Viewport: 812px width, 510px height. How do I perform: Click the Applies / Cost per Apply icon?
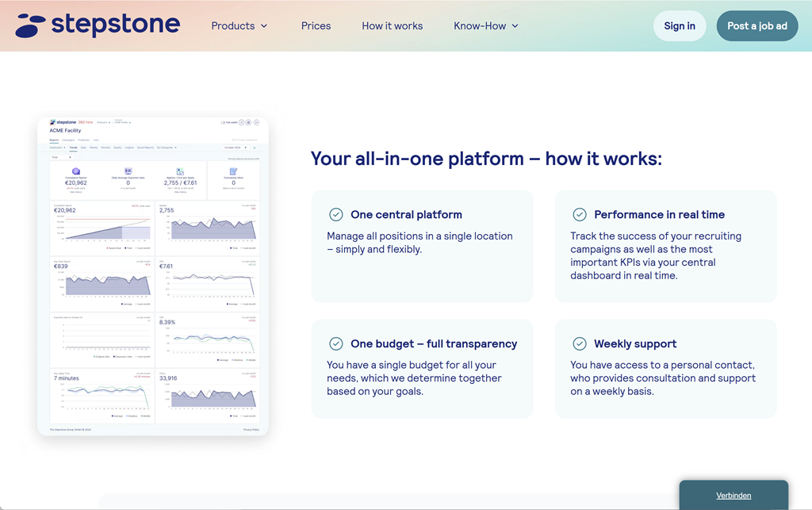point(180,171)
